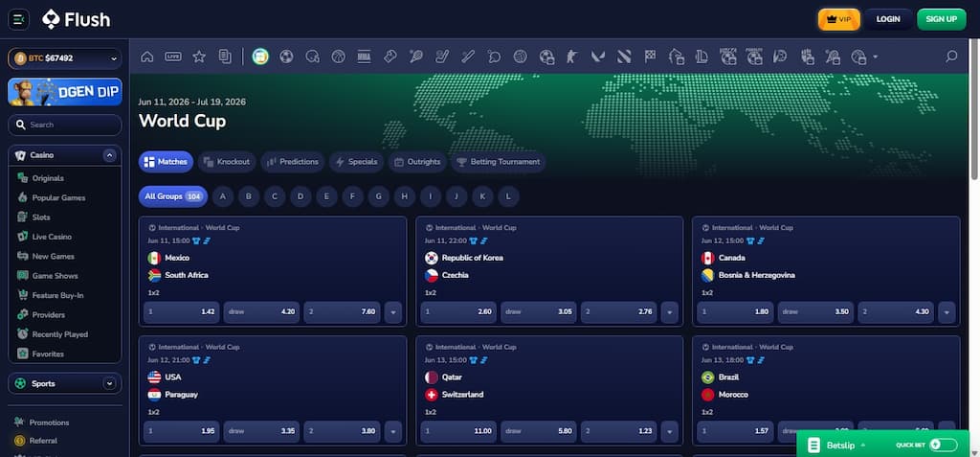Viewport: 980px width, 457px height.
Task: Go to the sportsbook home icon
Action: (x=146, y=57)
